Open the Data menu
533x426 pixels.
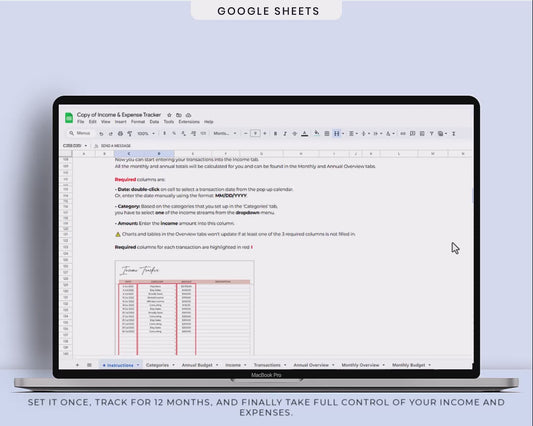[154, 122]
